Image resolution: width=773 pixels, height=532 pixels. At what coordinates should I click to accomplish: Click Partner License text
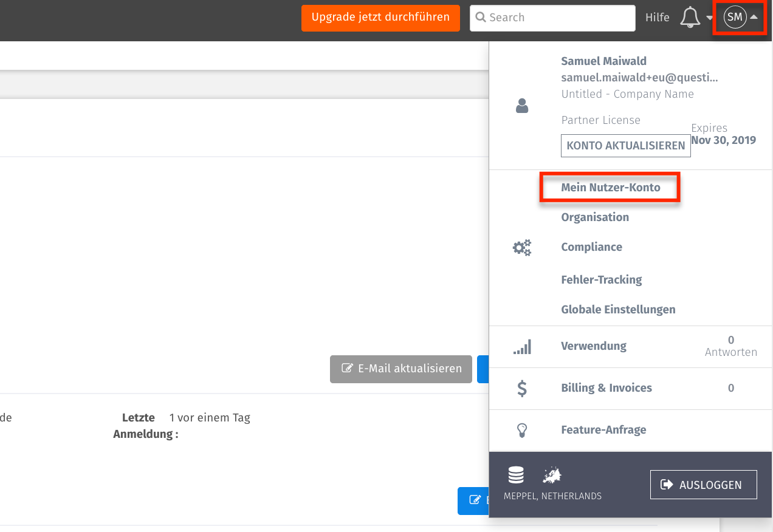[x=600, y=120]
